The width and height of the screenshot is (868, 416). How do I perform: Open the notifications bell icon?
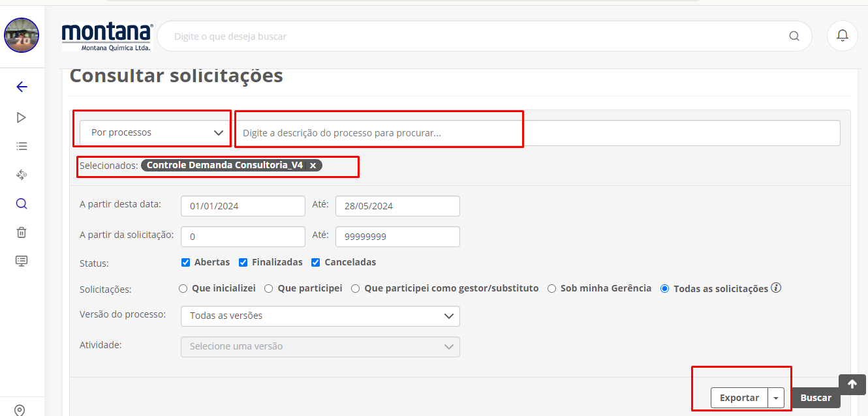(x=843, y=36)
